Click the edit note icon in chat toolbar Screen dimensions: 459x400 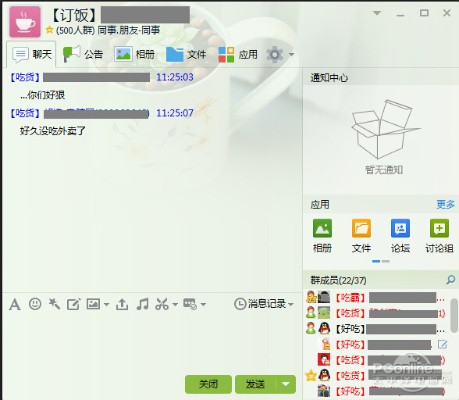[74, 304]
